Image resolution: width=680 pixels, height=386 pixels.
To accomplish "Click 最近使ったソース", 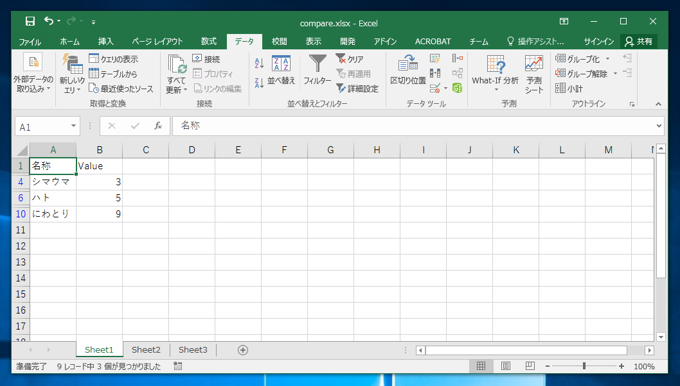I will pos(121,89).
